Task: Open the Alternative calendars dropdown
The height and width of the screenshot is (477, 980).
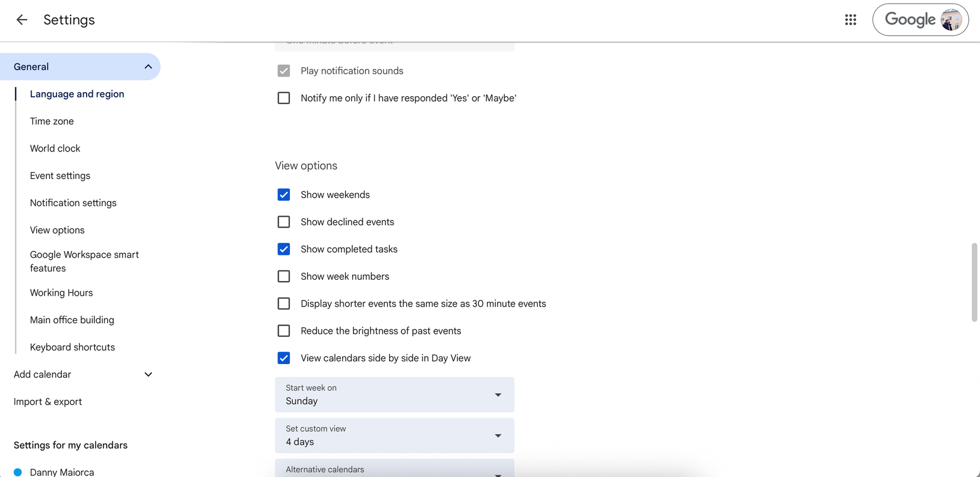Action: pos(394,470)
